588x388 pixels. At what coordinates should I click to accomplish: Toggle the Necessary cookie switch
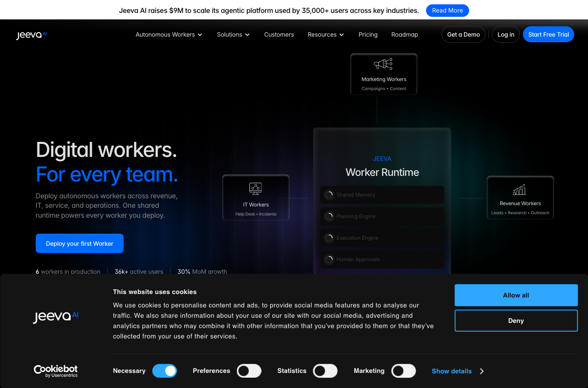(165, 371)
